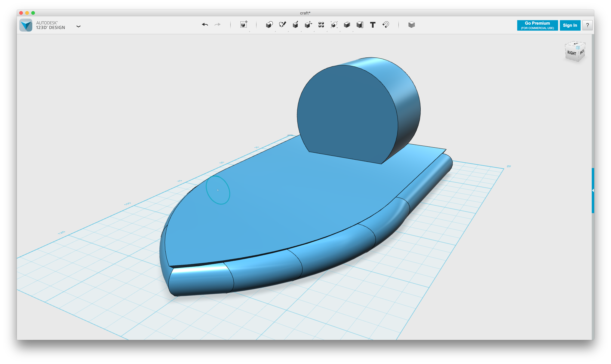Select the Sketch tool icon
The image size is (611, 364).
click(282, 24)
